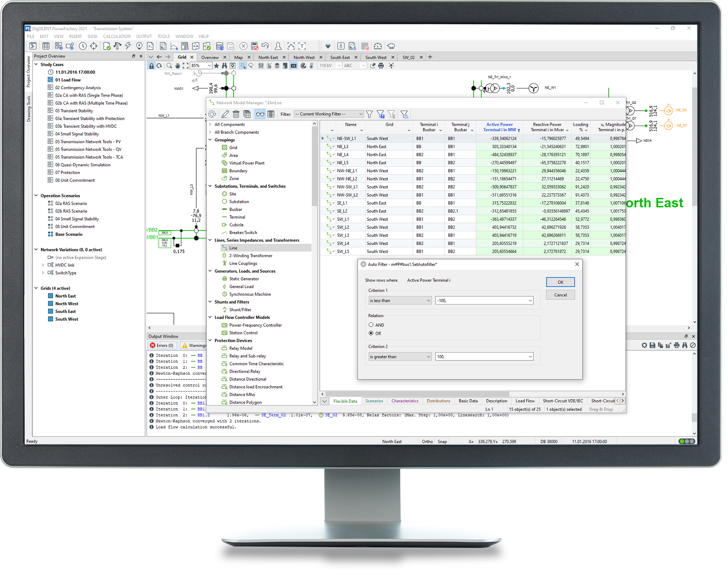This screenshot has width=728, height=584.
Task: Click the magnifier zoom tool in diagram toolbar
Action: (x=169, y=66)
